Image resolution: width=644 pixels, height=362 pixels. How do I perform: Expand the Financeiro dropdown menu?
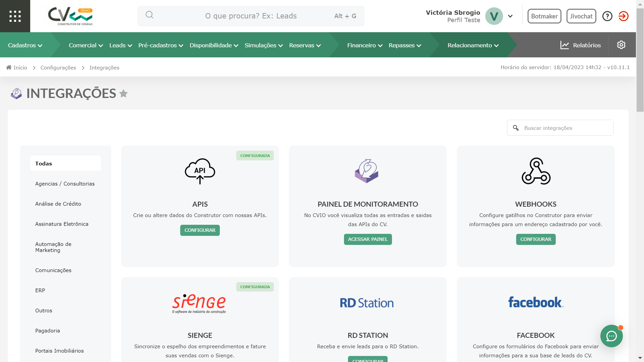point(364,45)
